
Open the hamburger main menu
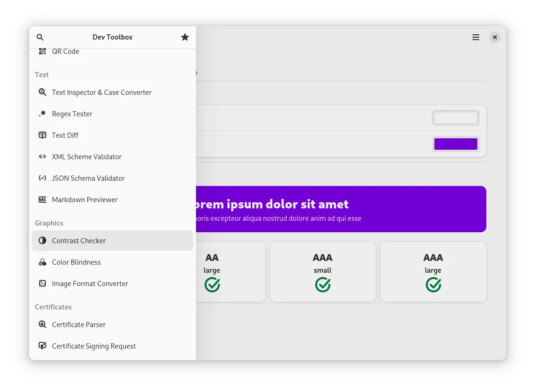[x=476, y=37]
